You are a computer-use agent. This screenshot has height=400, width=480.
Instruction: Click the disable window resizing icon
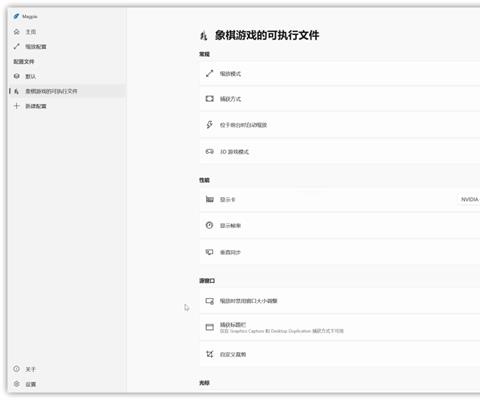pos(209,301)
